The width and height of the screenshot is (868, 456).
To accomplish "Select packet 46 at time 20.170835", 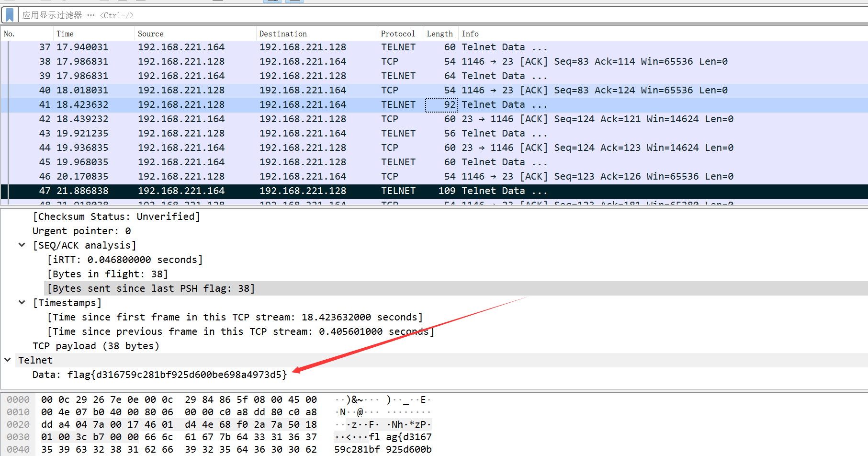I will [434, 176].
